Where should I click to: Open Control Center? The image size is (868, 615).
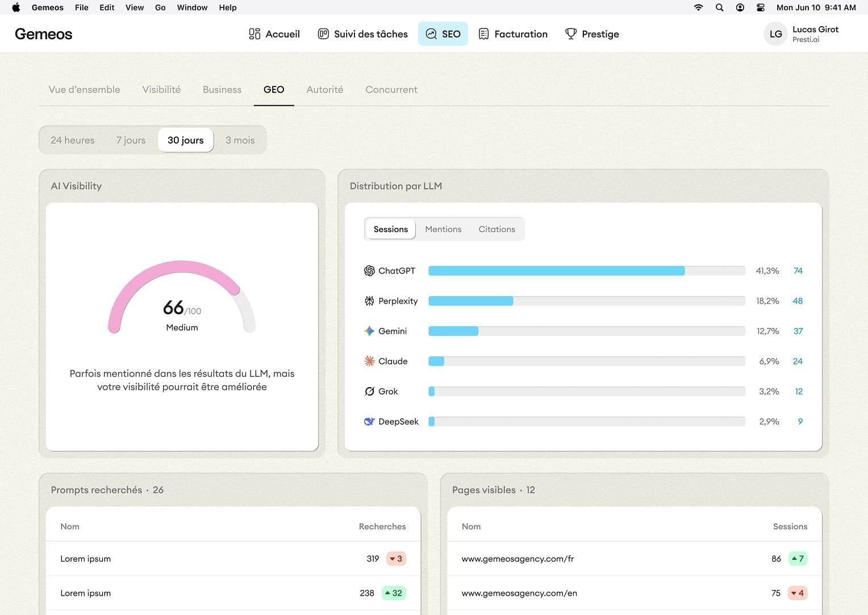[x=761, y=7]
